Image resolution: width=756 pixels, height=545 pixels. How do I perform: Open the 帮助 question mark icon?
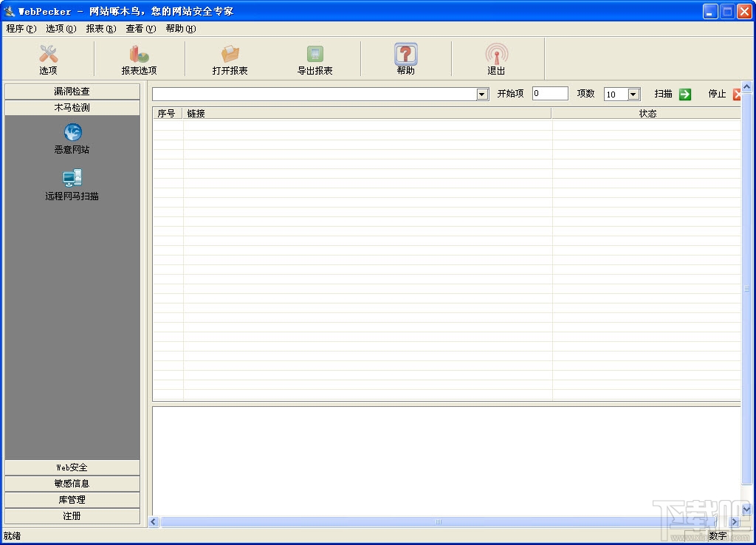(405, 54)
